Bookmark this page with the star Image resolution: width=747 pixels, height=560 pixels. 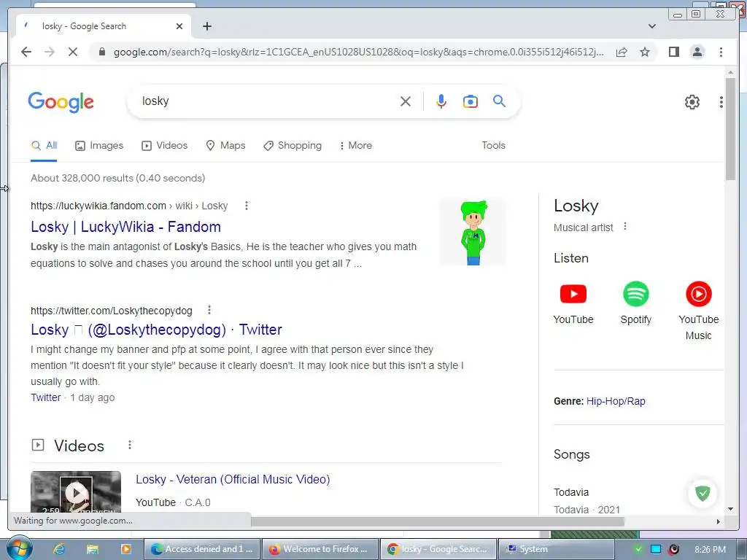coord(645,52)
